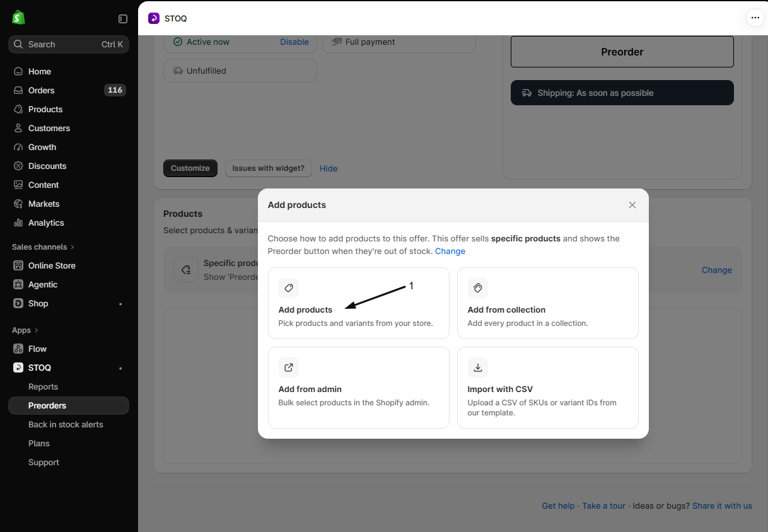Click the Shopify logo icon
The height and width of the screenshot is (532, 768).
pos(18,18)
